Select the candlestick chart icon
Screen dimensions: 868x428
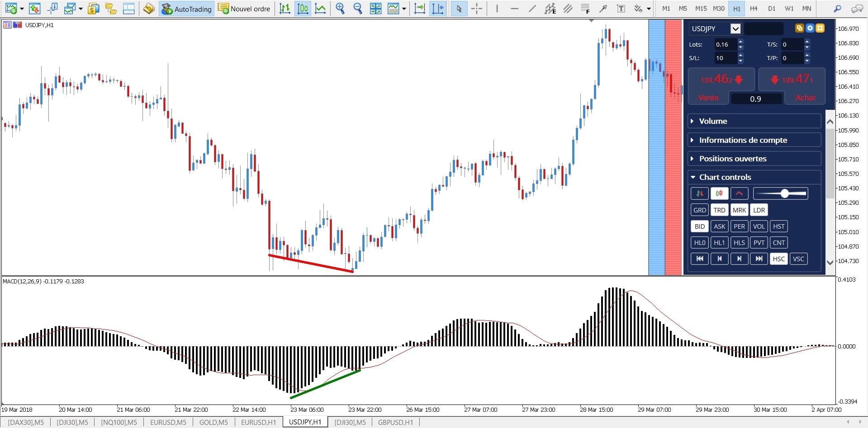click(x=303, y=8)
